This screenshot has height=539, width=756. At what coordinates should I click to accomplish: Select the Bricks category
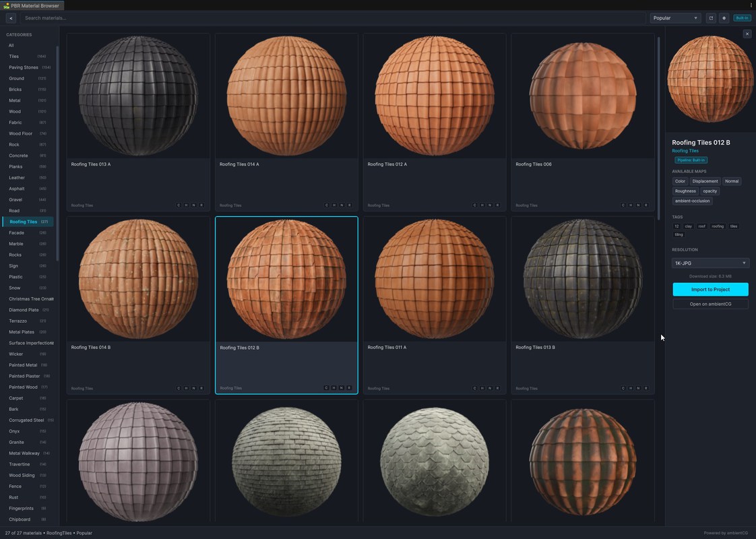point(28,89)
